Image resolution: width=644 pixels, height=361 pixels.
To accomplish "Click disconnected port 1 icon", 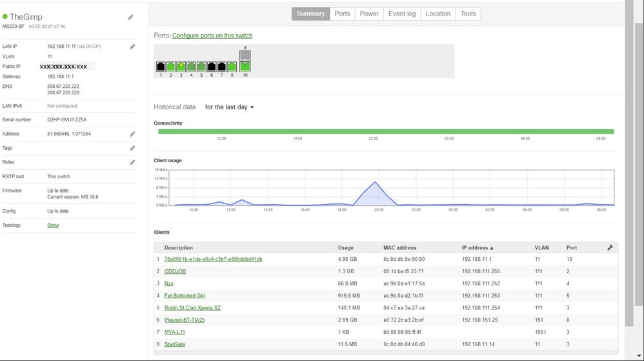I will [161, 67].
